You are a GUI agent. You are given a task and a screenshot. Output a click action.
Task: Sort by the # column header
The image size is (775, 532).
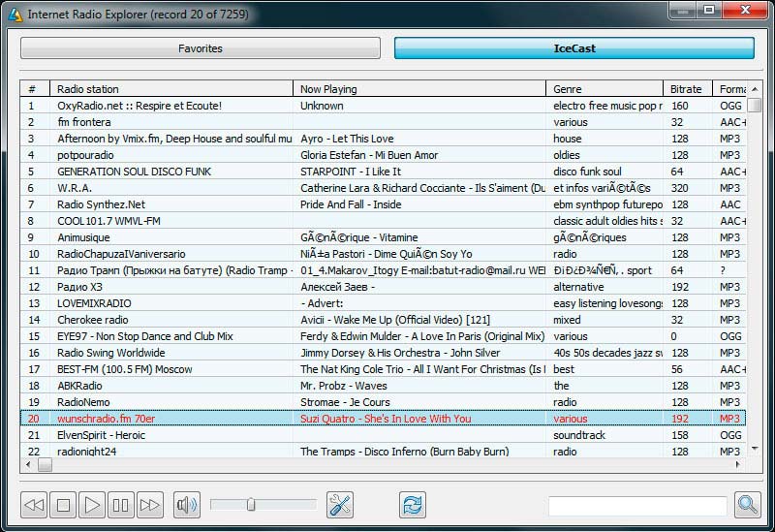[x=35, y=89]
